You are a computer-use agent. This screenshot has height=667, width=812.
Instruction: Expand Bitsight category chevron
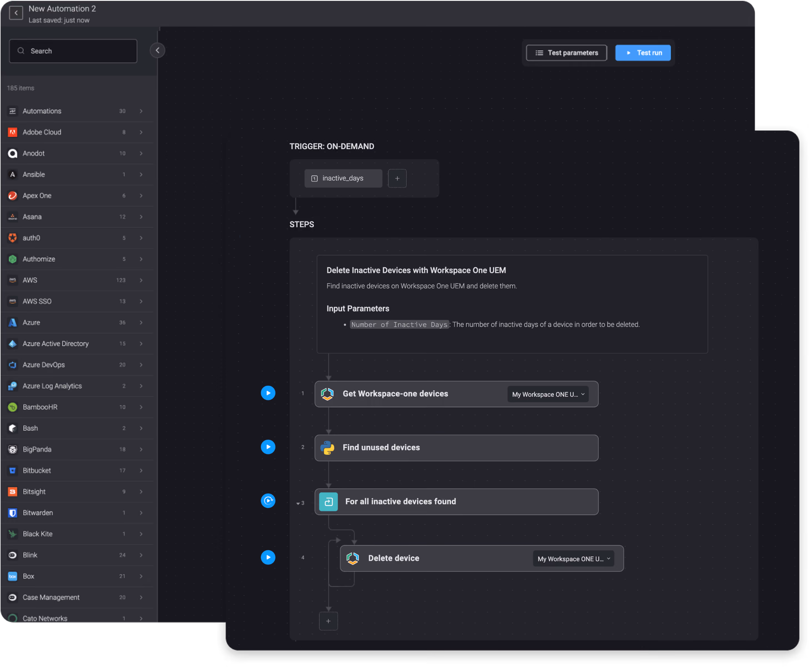141,491
